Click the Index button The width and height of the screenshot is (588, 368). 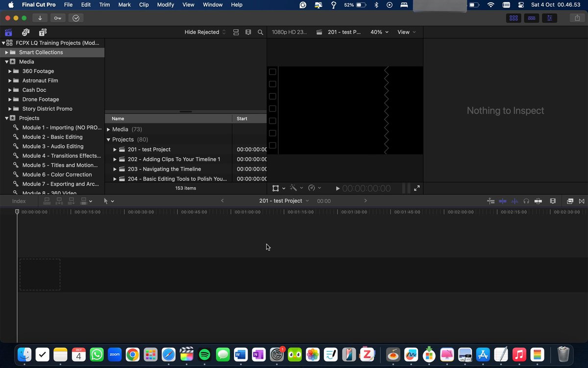[19, 201]
